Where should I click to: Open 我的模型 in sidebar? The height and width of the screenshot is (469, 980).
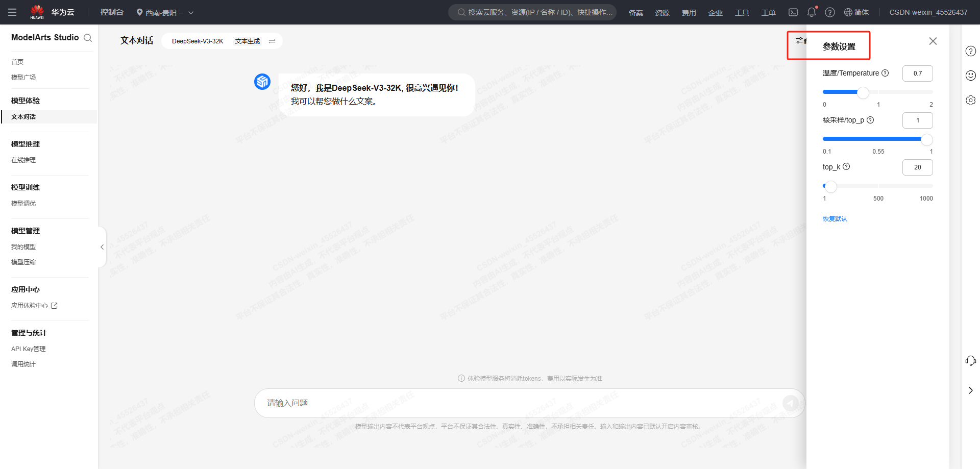pyautogui.click(x=23, y=246)
